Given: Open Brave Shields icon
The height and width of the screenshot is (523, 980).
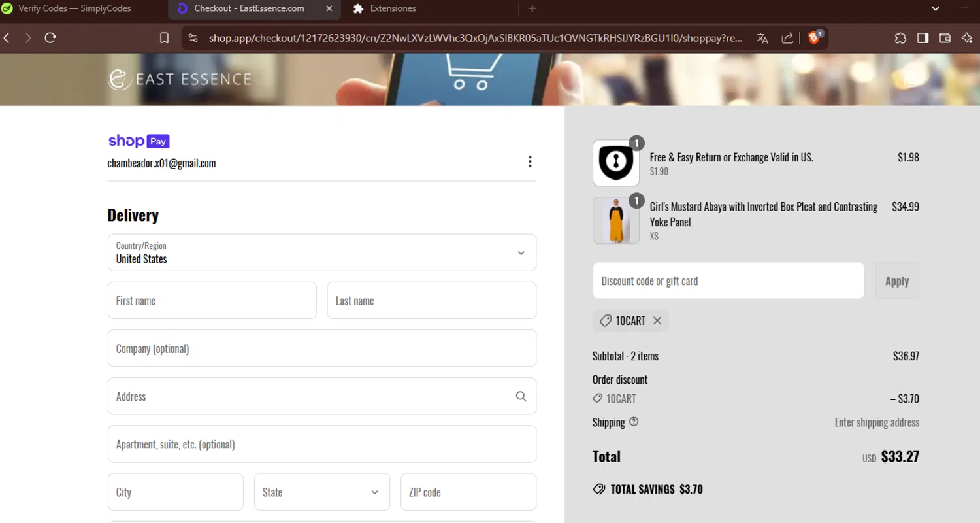Looking at the screenshot, I should tap(814, 37).
